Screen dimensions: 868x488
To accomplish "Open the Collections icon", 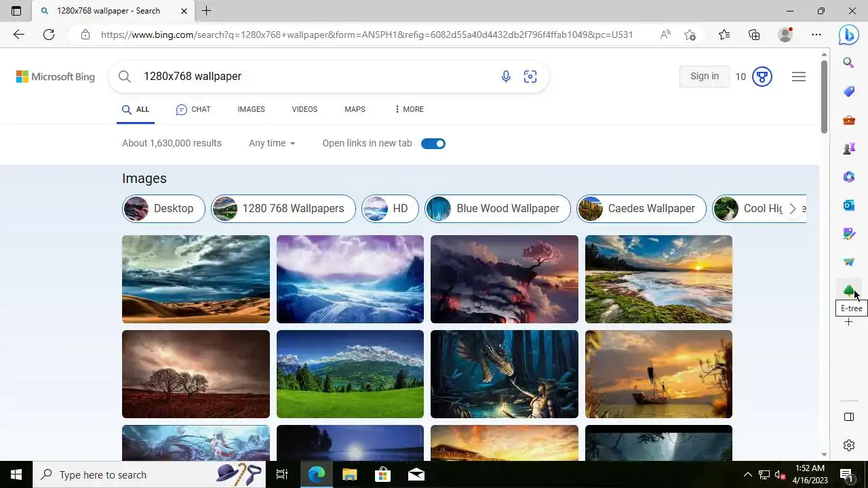I will click(754, 35).
